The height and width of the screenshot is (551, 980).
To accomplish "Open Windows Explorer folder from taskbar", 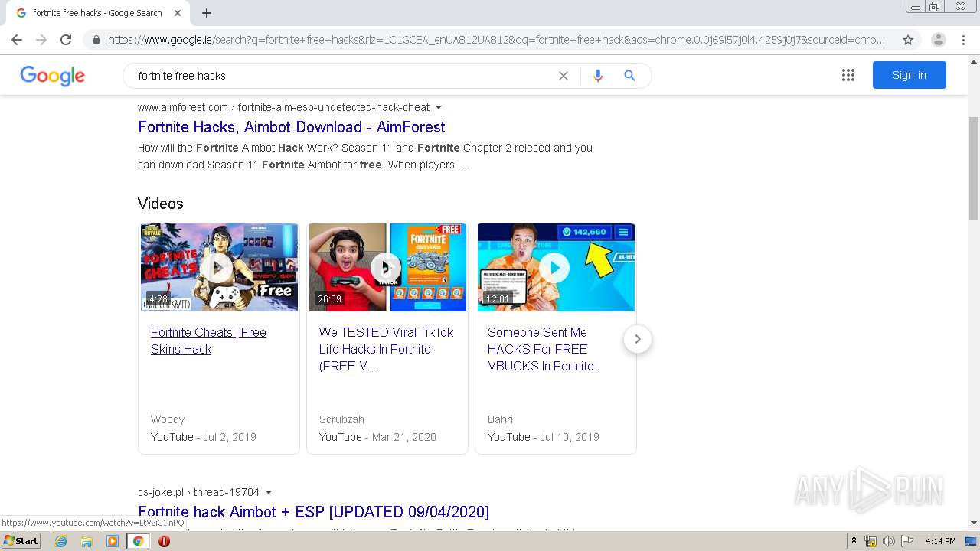I will click(x=87, y=541).
